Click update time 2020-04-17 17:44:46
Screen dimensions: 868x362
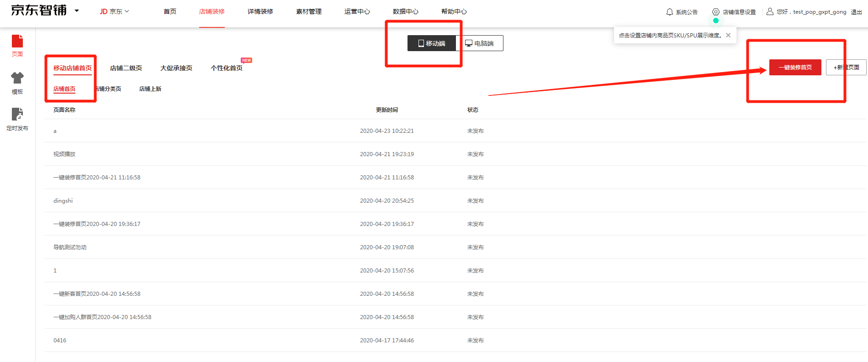tap(387, 341)
